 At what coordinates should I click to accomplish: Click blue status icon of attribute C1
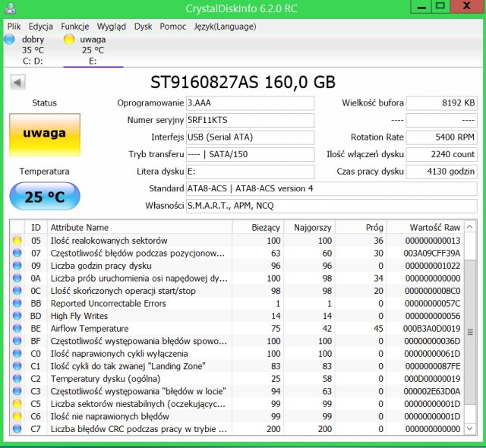point(17,366)
